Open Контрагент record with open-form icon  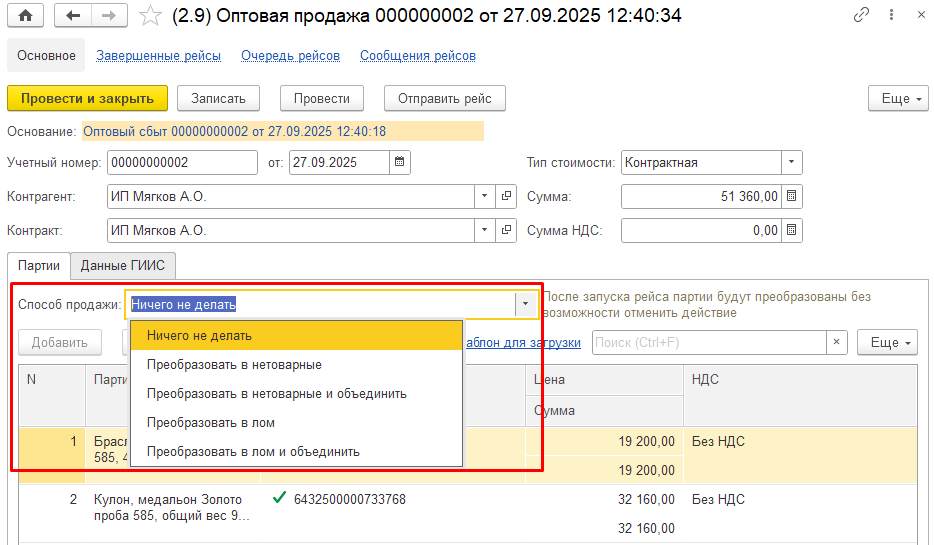tap(506, 197)
